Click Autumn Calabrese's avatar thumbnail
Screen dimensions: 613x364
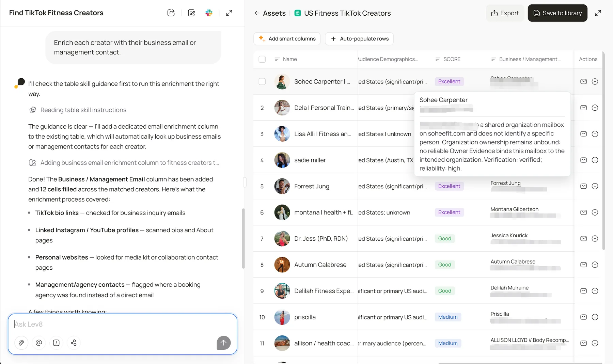(x=282, y=265)
